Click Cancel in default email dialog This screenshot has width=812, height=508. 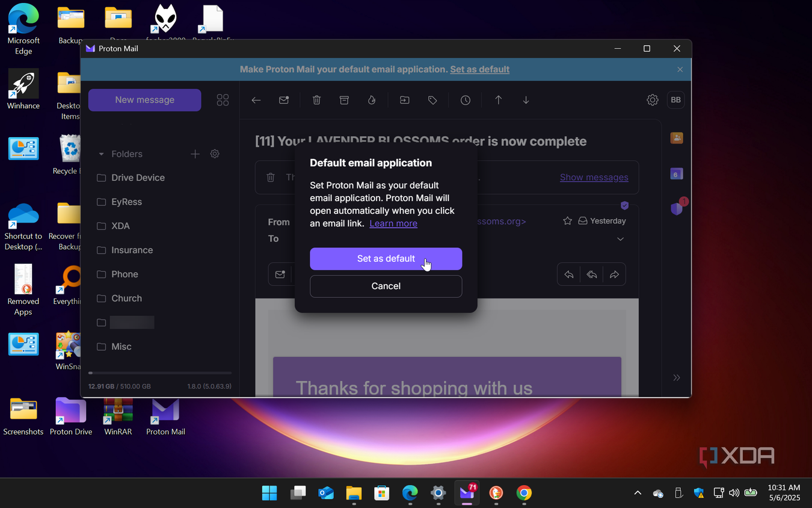(386, 287)
